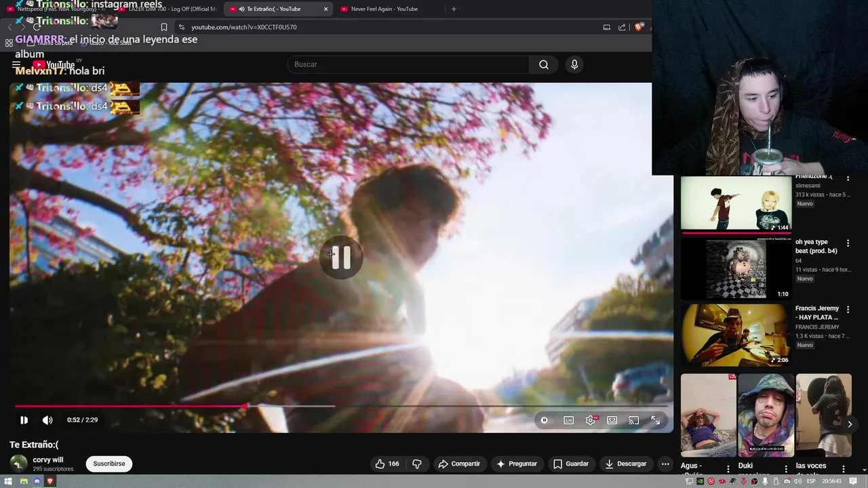Image resolution: width=868 pixels, height=488 pixels.
Task: Bookmark this page icon in address bar
Action: pos(164,27)
